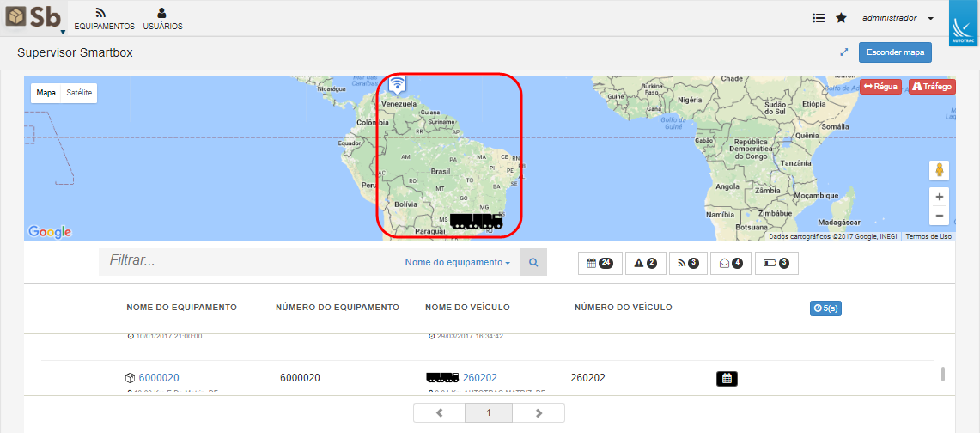Open the Equipamentos section
980x433 pixels.
point(105,20)
